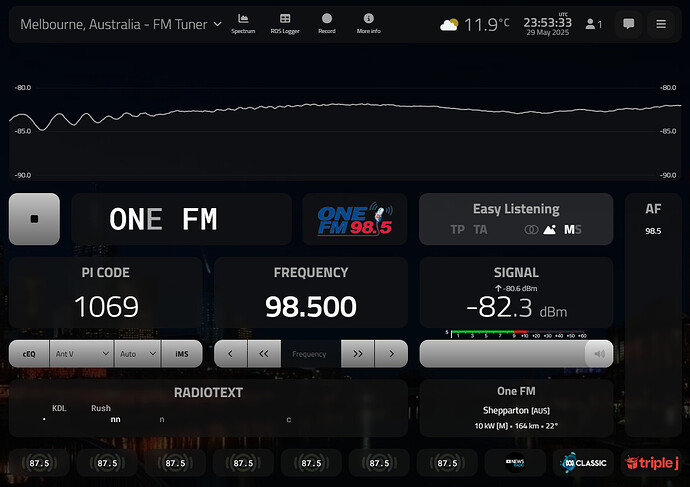Toggle the cEQ filter button

coord(29,354)
